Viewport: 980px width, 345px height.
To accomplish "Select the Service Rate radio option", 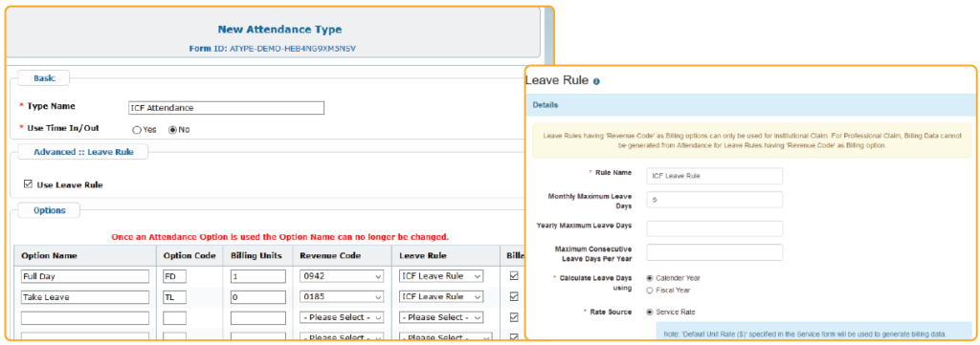I will 650,312.
